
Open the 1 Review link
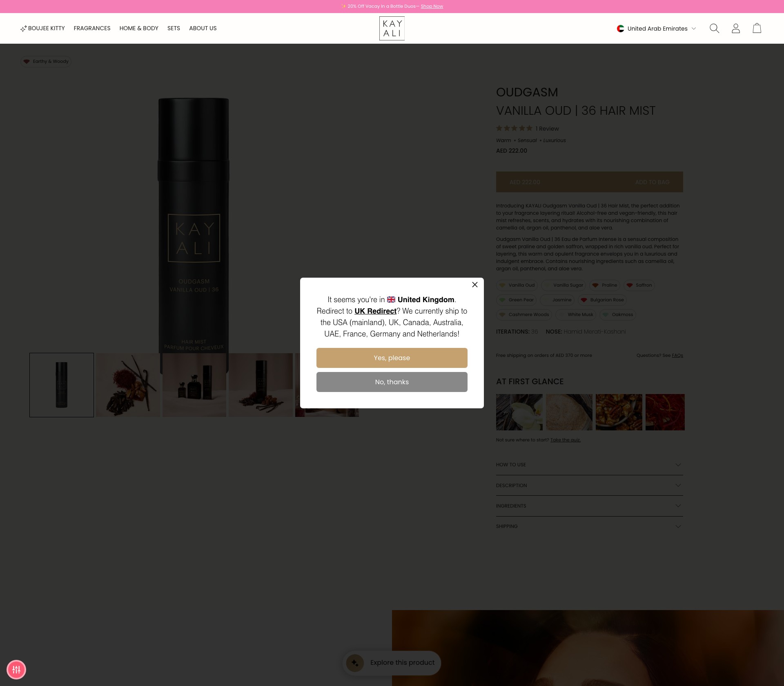point(547,129)
